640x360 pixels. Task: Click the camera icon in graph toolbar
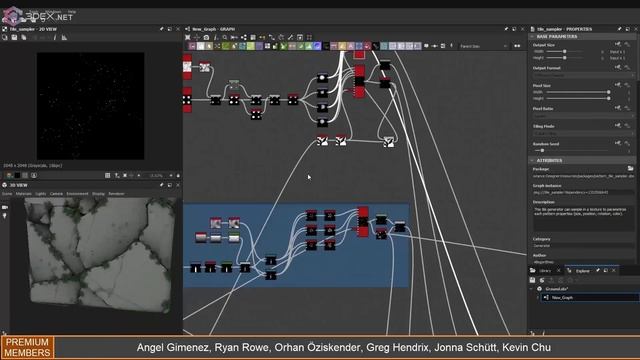(207, 38)
